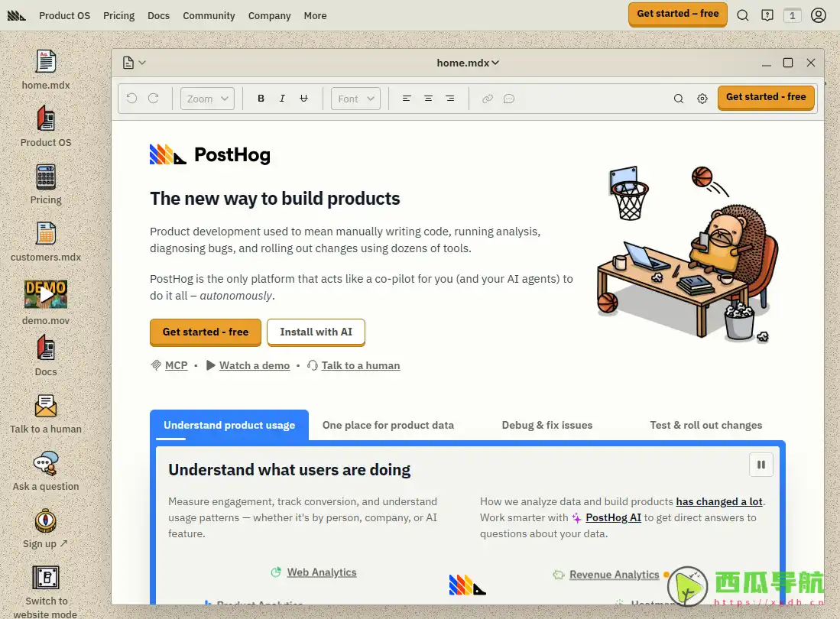Open the demo.mov desktop icon
Image resolution: width=840 pixels, height=619 pixels.
point(46,294)
